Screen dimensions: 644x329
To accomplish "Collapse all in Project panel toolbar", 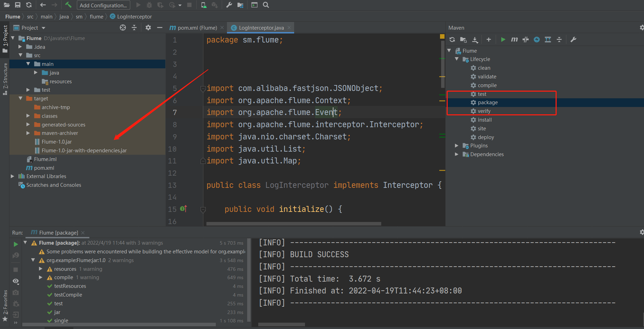I will click(134, 28).
